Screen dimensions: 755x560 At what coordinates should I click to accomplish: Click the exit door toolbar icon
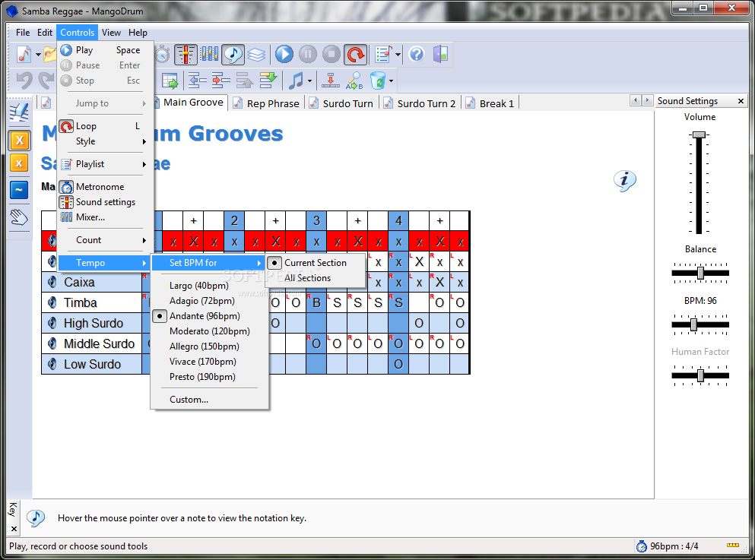pyautogui.click(x=440, y=54)
